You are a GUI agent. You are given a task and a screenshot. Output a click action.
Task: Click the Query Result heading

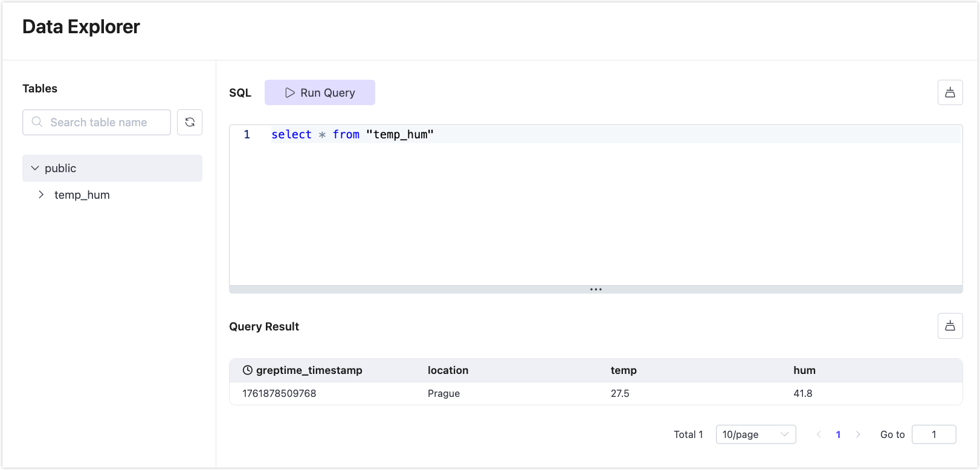click(264, 327)
